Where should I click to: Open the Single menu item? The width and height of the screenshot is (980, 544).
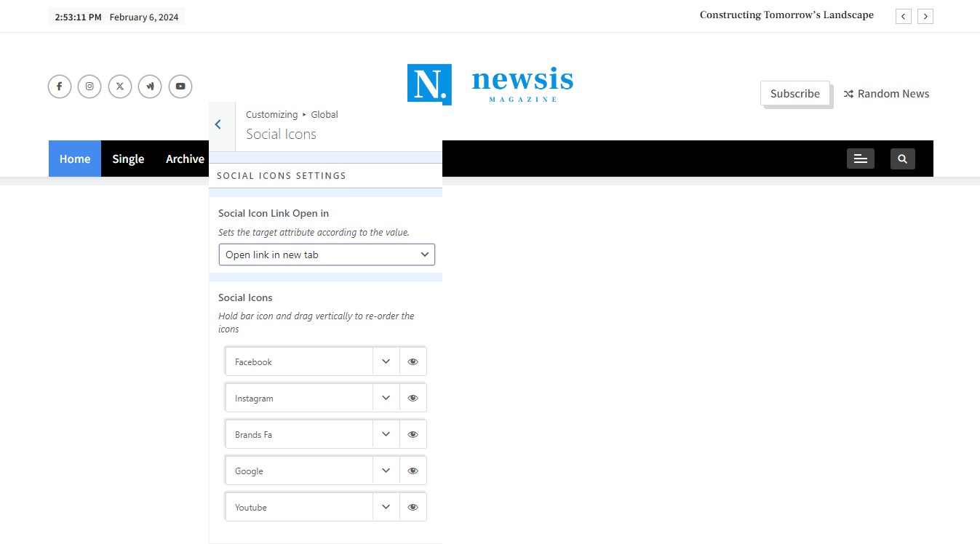[128, 159]
